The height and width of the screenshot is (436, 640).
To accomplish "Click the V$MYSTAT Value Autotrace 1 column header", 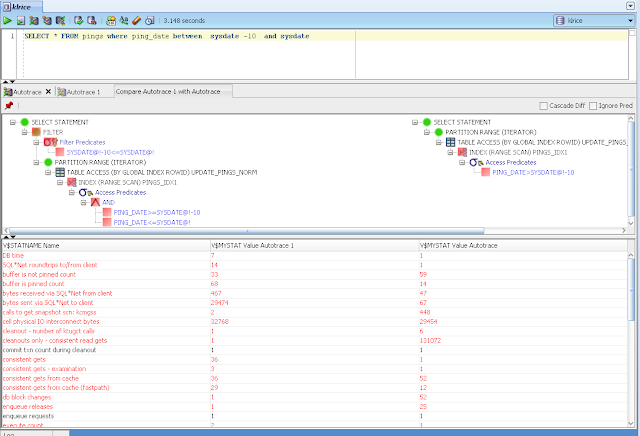I will tap(315, 245).
